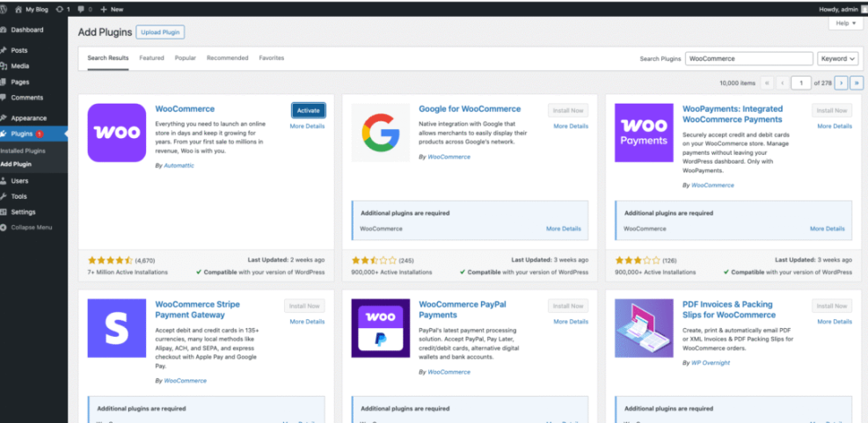Click the Woo Payments plugin logo

(644, 133)
